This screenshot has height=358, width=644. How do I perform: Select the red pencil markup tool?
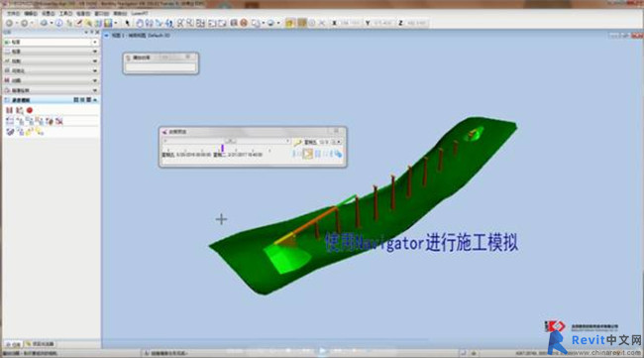pyautogui.click(x=79, y=23)
